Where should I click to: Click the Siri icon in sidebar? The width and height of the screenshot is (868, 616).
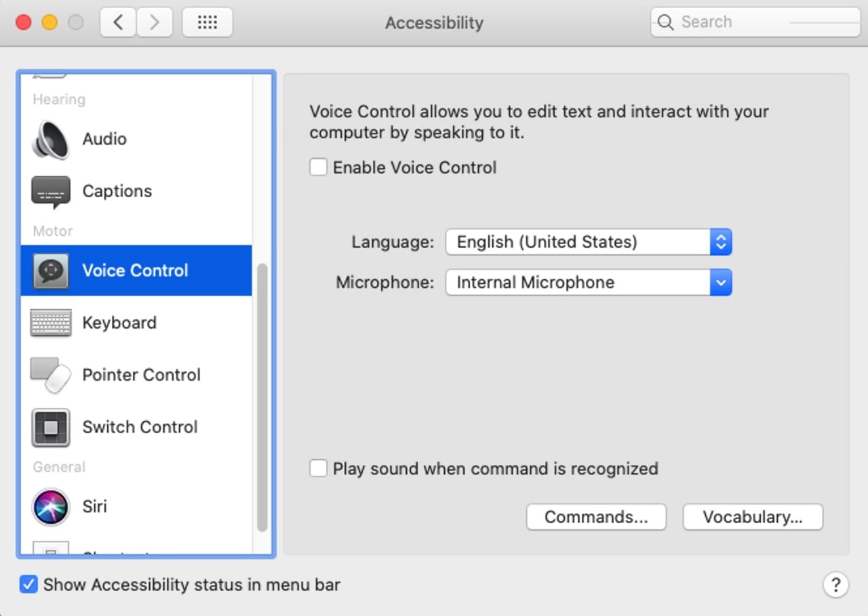pos(51,507)
